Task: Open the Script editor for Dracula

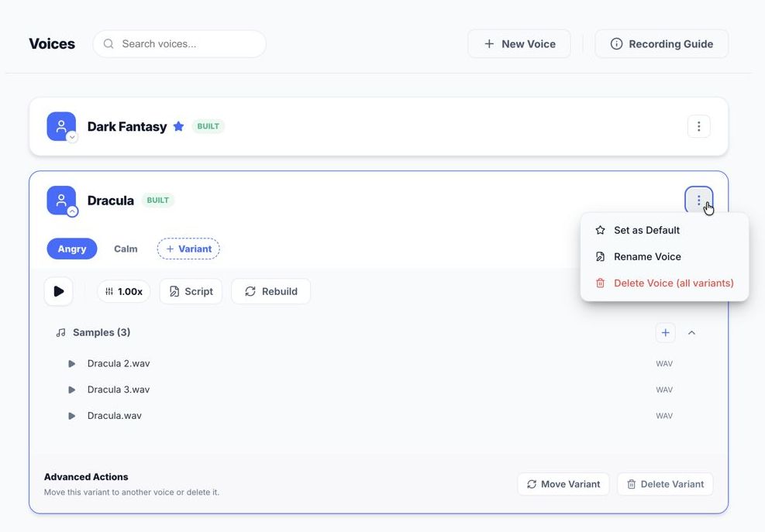Action: pos(191,291)
